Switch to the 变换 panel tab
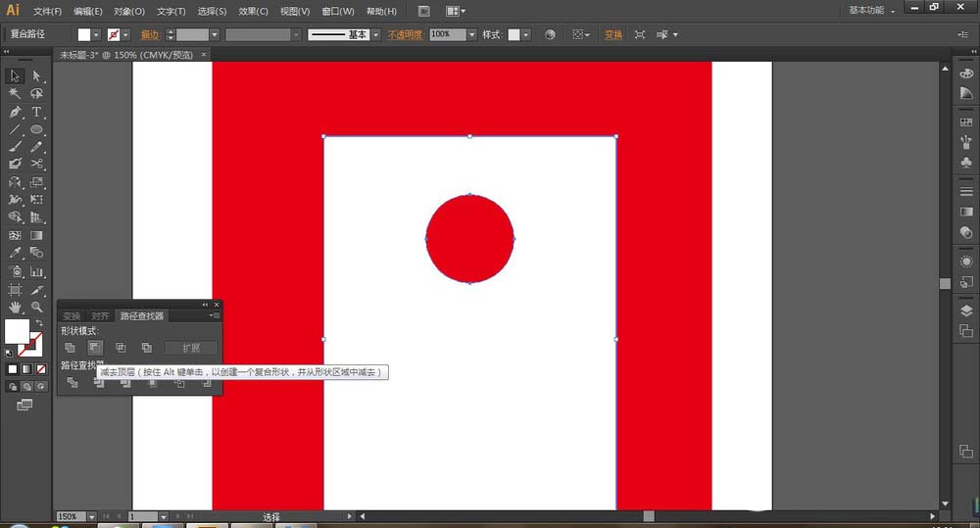 [x=72, y=316]
